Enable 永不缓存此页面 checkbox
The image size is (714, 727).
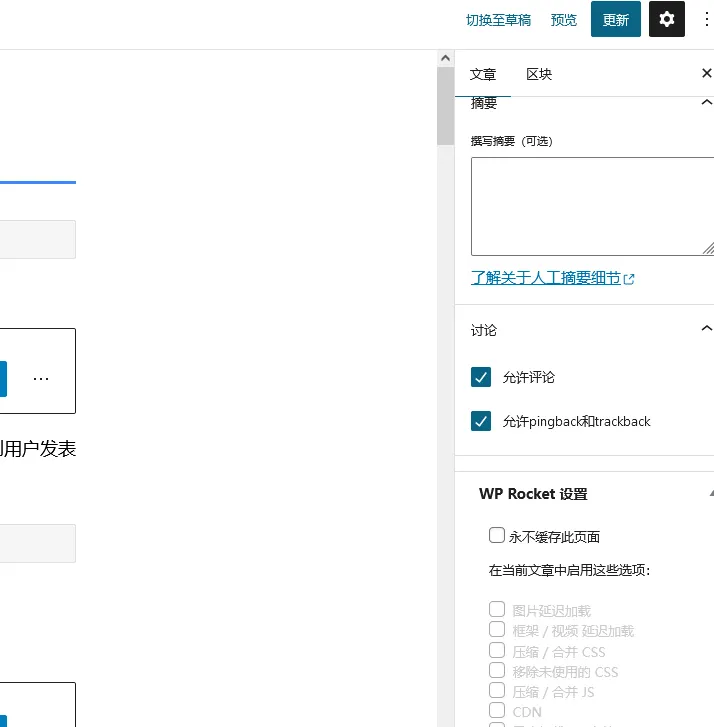tap(497, 535)
